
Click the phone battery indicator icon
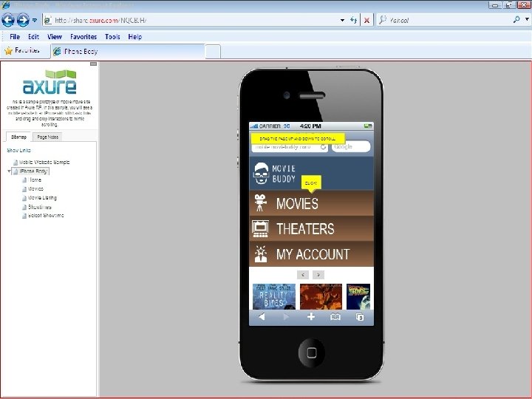(367, 126)
